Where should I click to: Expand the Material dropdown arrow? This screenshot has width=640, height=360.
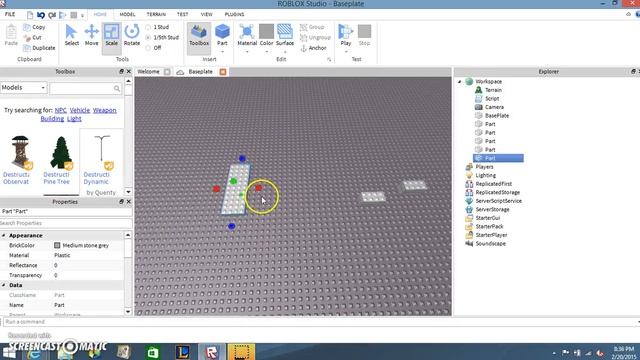coord(247,52)
